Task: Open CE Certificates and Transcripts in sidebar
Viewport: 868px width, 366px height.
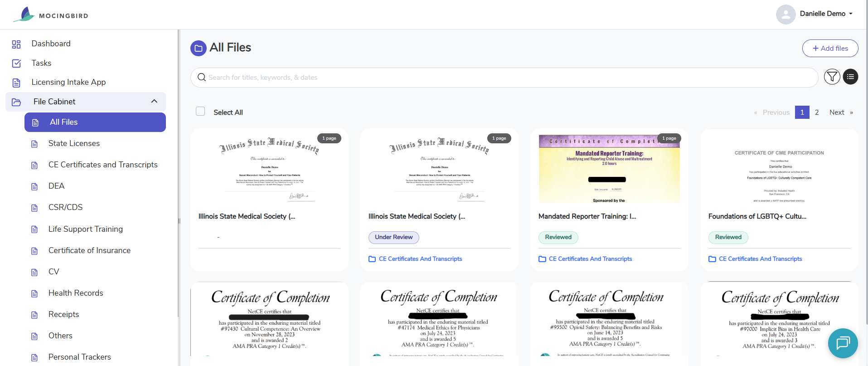Action: pyautogui.click(x=103, y=165)
